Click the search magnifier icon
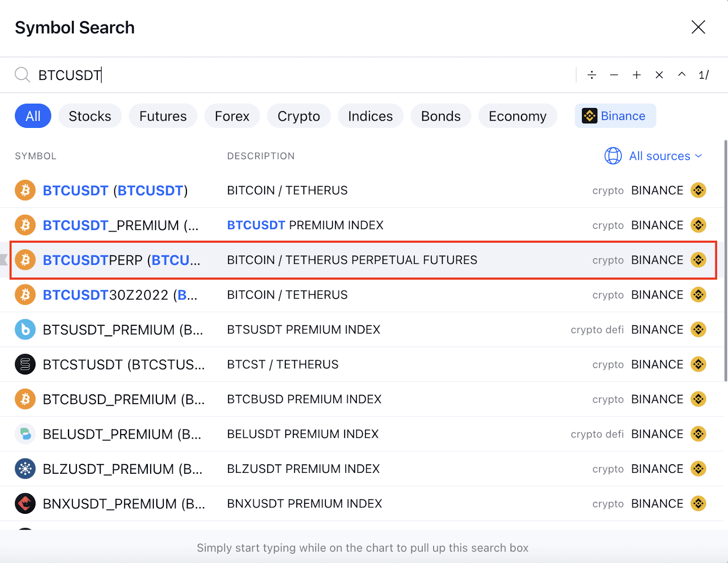 click(22, 75)
